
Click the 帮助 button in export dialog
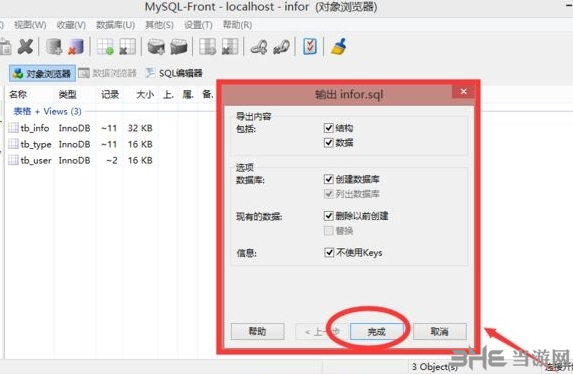257,332
